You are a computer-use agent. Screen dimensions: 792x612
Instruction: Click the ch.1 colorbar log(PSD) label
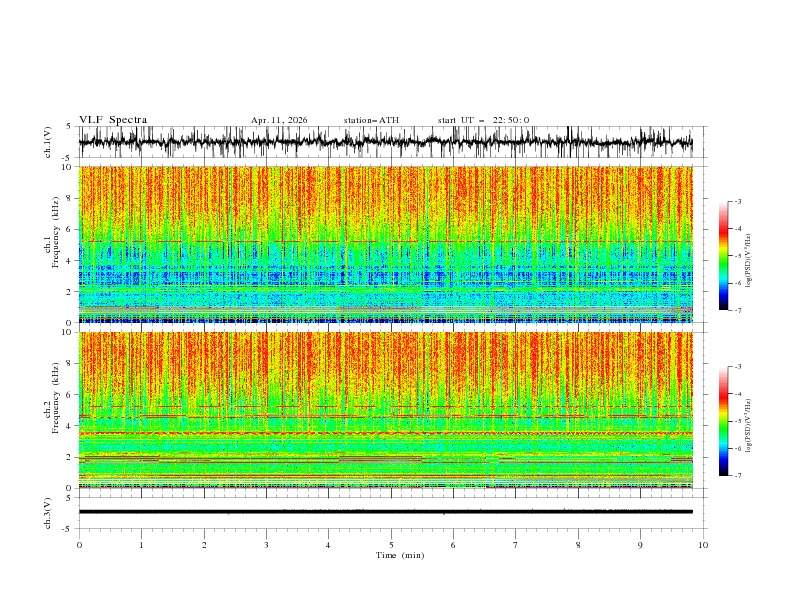748,261
